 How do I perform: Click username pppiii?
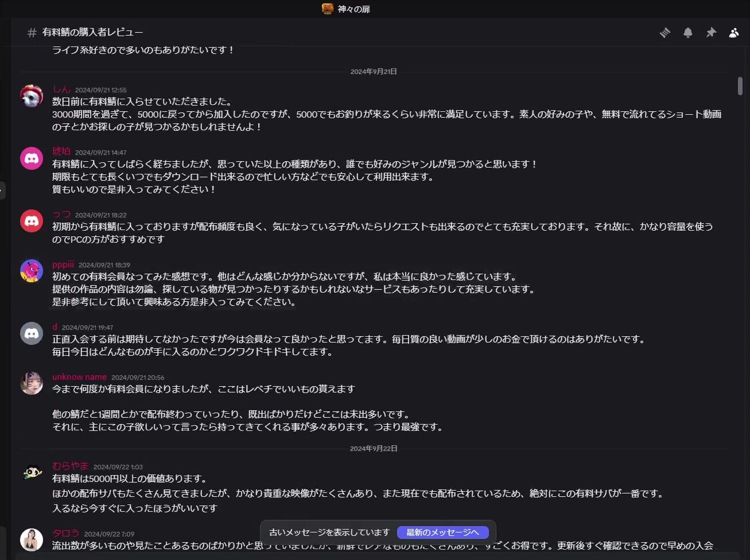tap(63, 265)
